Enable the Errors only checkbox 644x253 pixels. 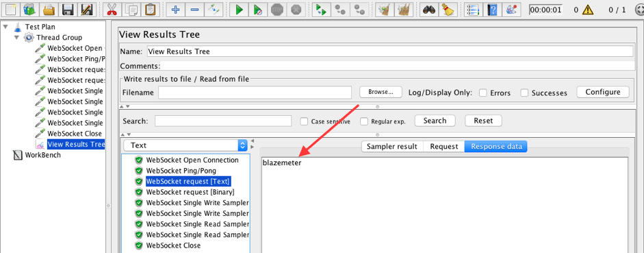483,93
